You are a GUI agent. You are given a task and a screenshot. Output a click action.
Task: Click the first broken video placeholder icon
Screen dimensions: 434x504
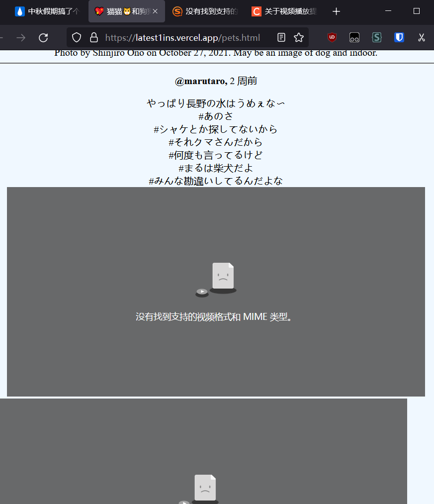click(x=216, y=280)
